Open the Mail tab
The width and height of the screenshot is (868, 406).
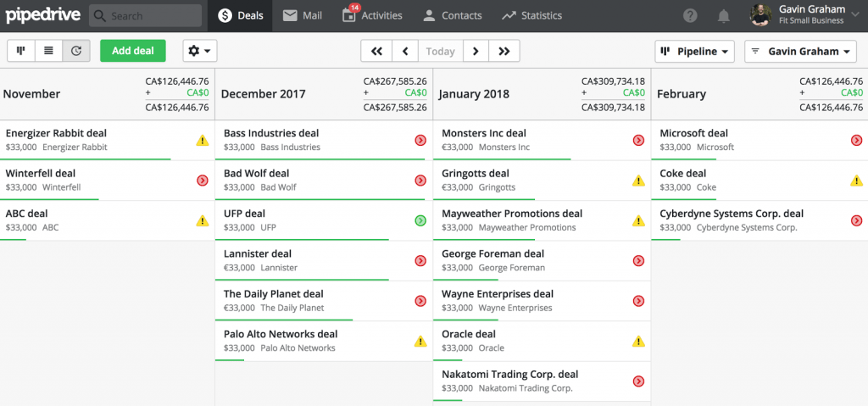coord(303,15)
